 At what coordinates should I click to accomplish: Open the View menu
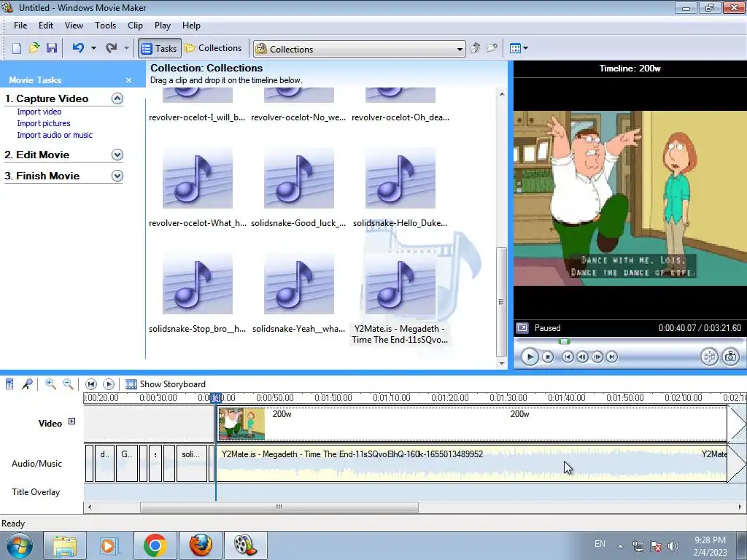click(74, 26)
